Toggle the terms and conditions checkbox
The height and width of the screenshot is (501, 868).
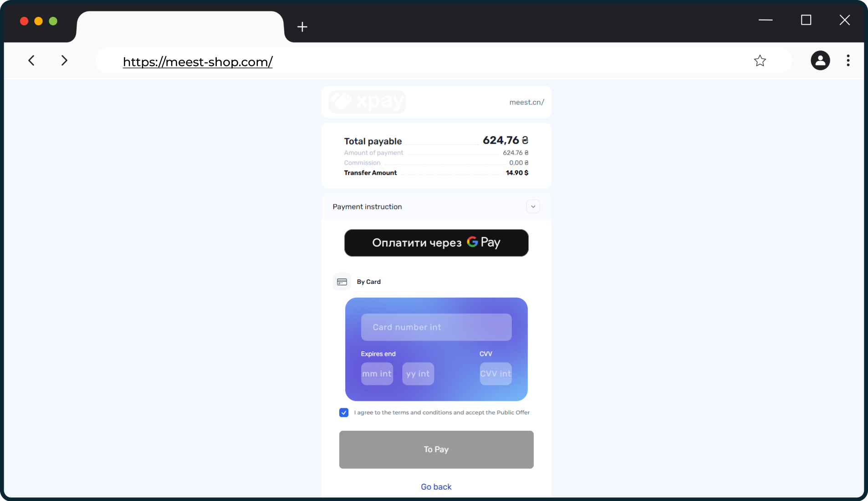point(344,413)
